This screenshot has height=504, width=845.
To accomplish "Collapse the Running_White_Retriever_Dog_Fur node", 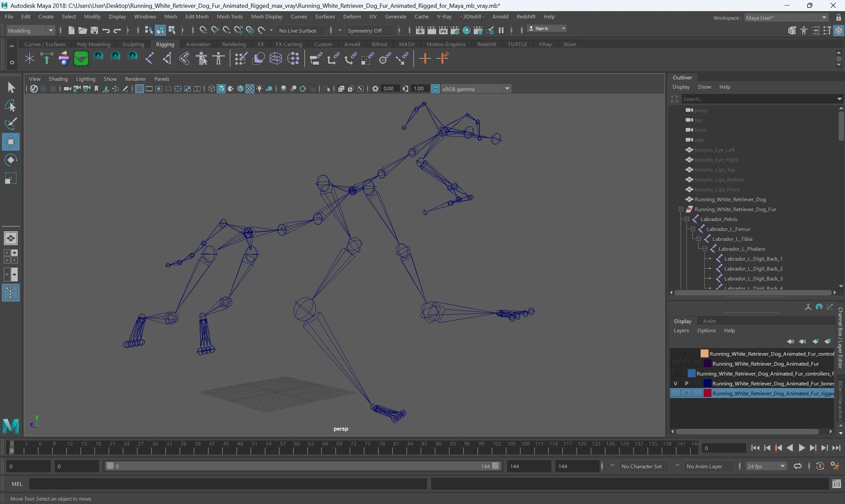I will coord(681,210).
